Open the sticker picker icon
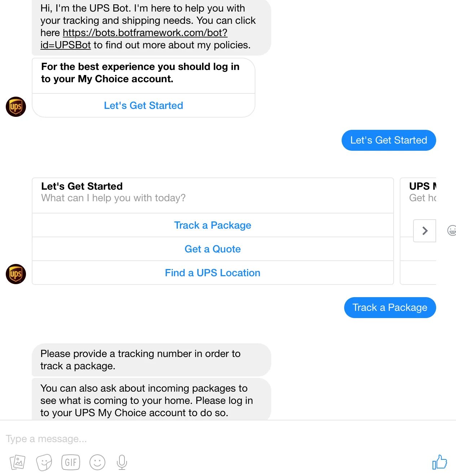456x476 pixels. click(44, 462)
